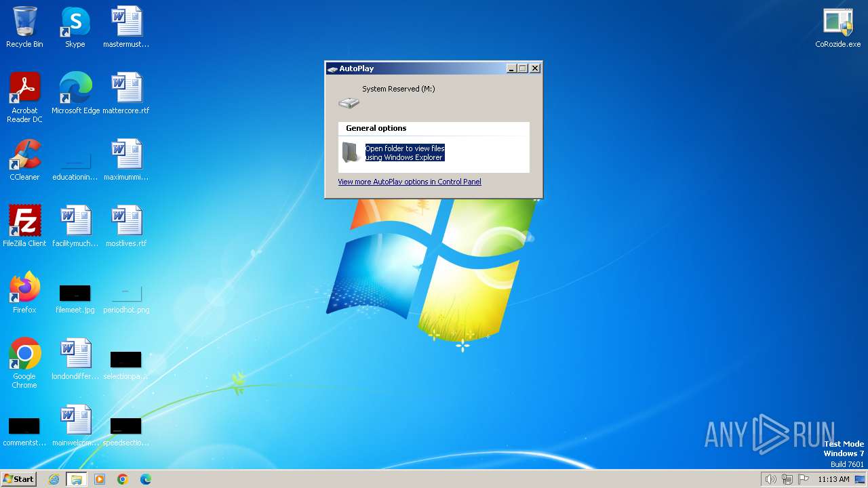Select the Acrobat Reader DC shortcut

tap(24, 98)
